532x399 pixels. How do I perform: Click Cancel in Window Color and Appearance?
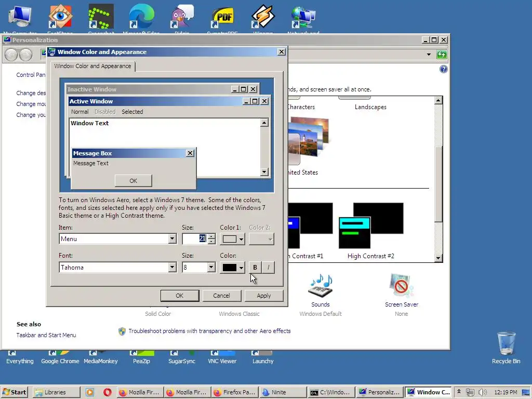pos(221,296)
